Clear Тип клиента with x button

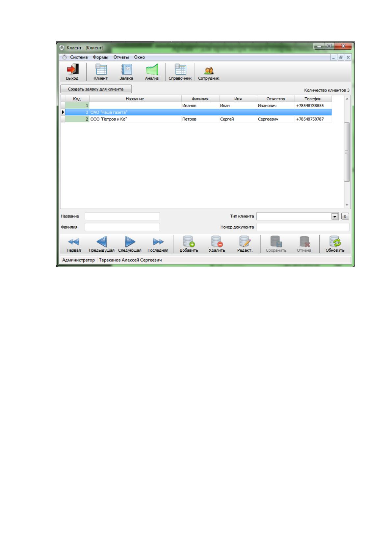[345, 216]
